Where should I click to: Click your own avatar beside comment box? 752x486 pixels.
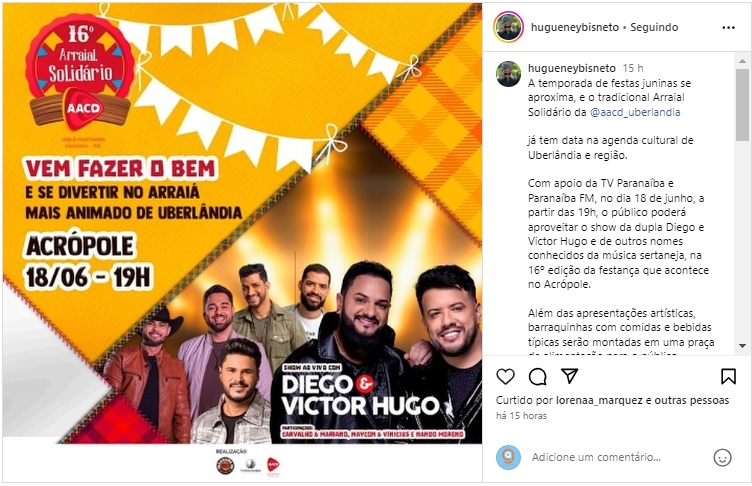click(x=508, y=457)
